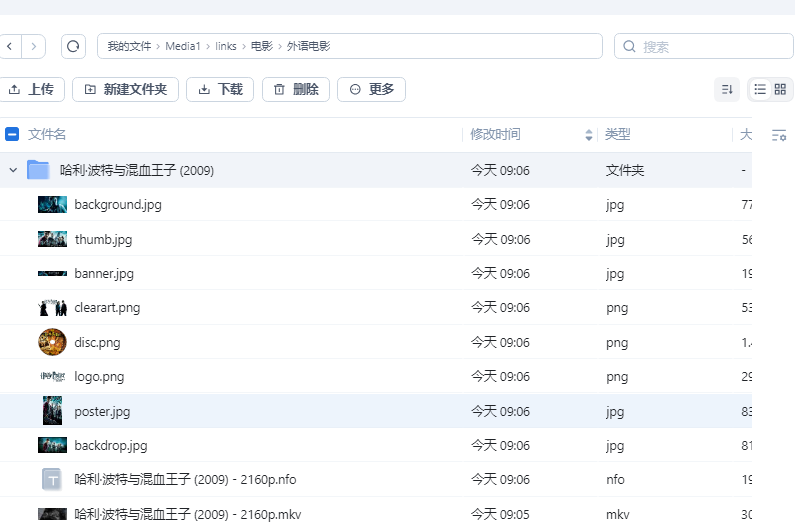The width and height of the screenshot is (795, 528).
Task: Open the 更多 more menu
Action: tap(372, 89)
